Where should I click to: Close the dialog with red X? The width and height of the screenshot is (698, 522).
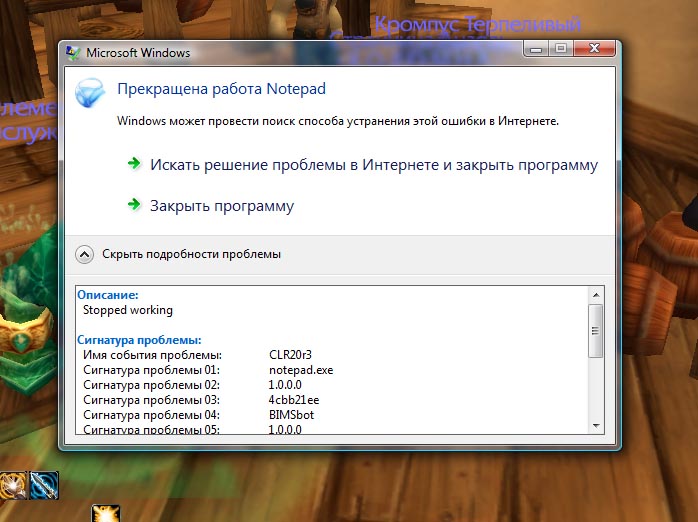pos(594,48)
